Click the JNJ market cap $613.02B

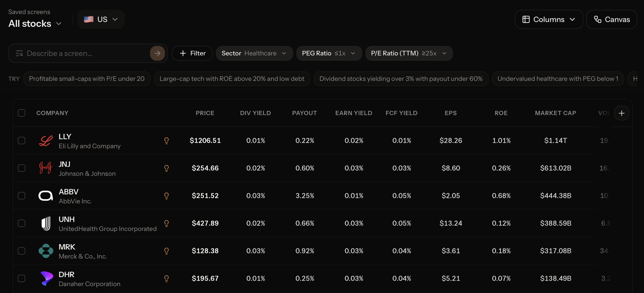[x=556, y=168]
